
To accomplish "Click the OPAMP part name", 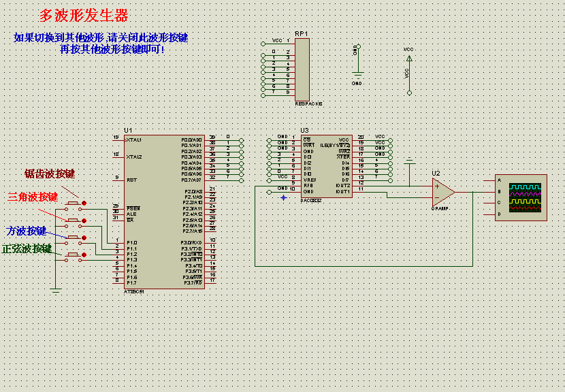I will 440,209.
